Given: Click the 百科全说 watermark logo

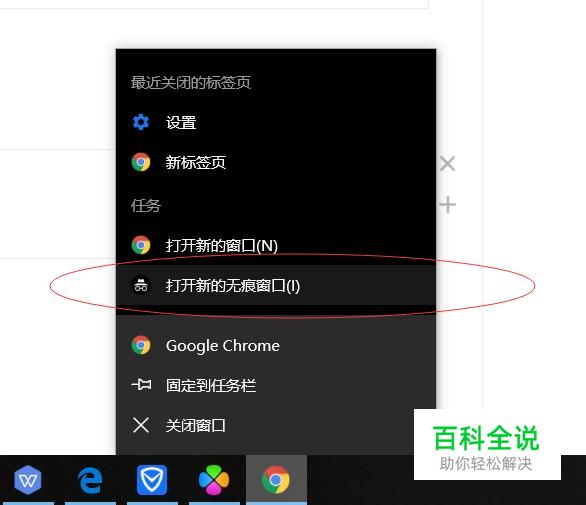Looking at the screenshot, I should [487, 445].
